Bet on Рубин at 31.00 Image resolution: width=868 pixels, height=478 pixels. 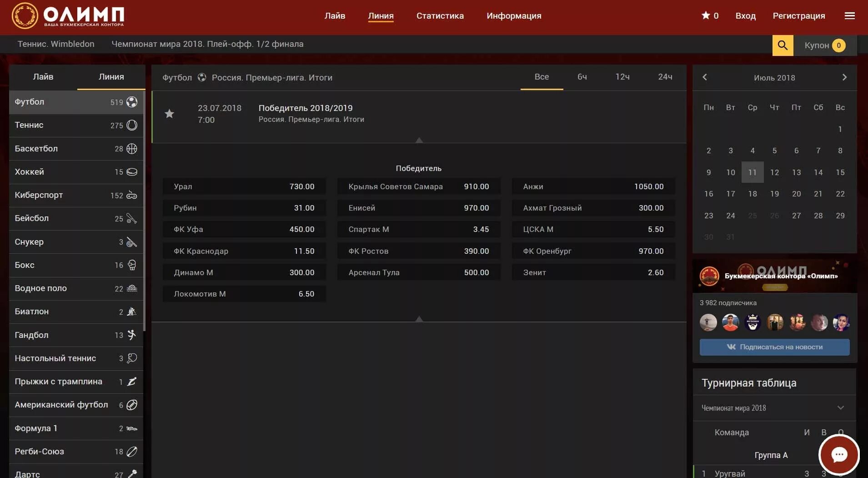point(244,208)
